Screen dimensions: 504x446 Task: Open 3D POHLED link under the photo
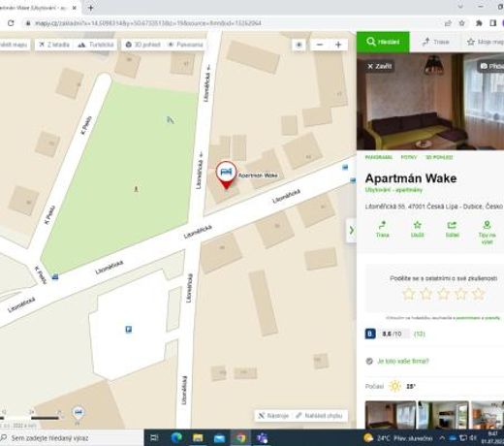tap(439, 157)
